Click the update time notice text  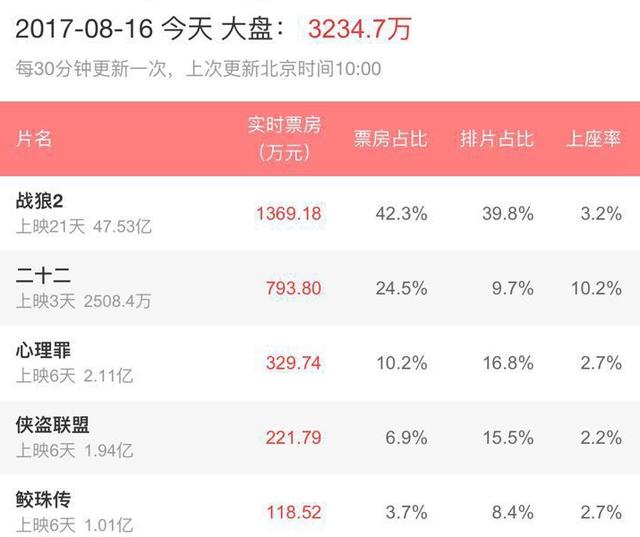click(198, 68)
